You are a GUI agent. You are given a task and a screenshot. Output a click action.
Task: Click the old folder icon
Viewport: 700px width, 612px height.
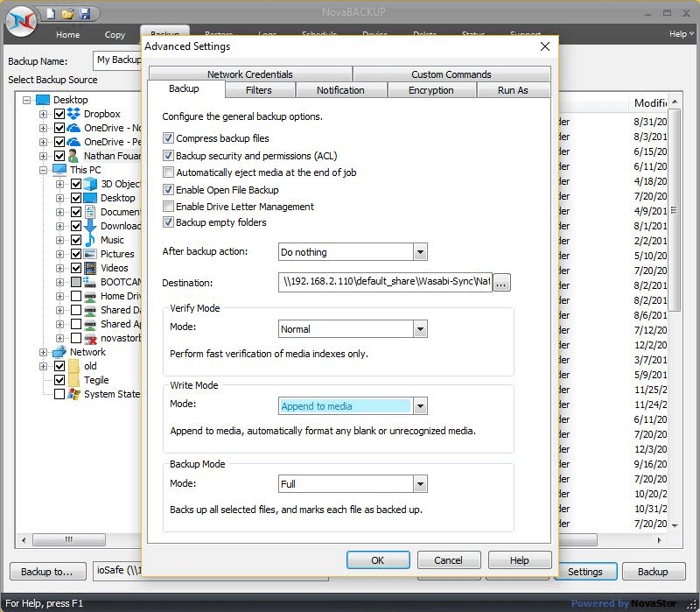pyautogui.click(x=73, y=366)
